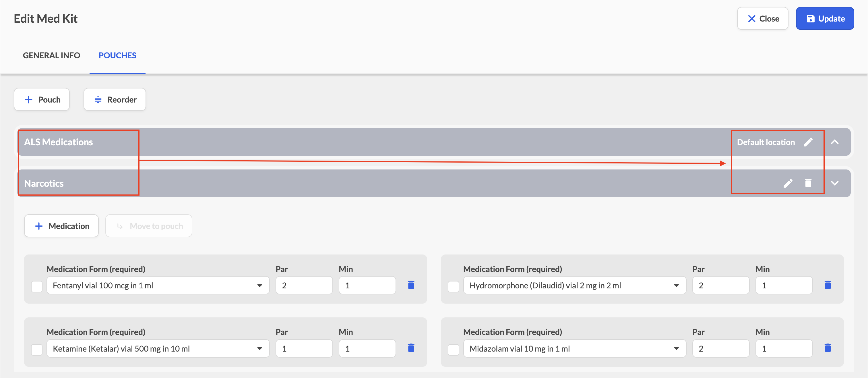Edit the Narcotics pouch with the pencil icon
This screenshot has width=868, height=378.
pyautogui.click(x=788, y=183)
